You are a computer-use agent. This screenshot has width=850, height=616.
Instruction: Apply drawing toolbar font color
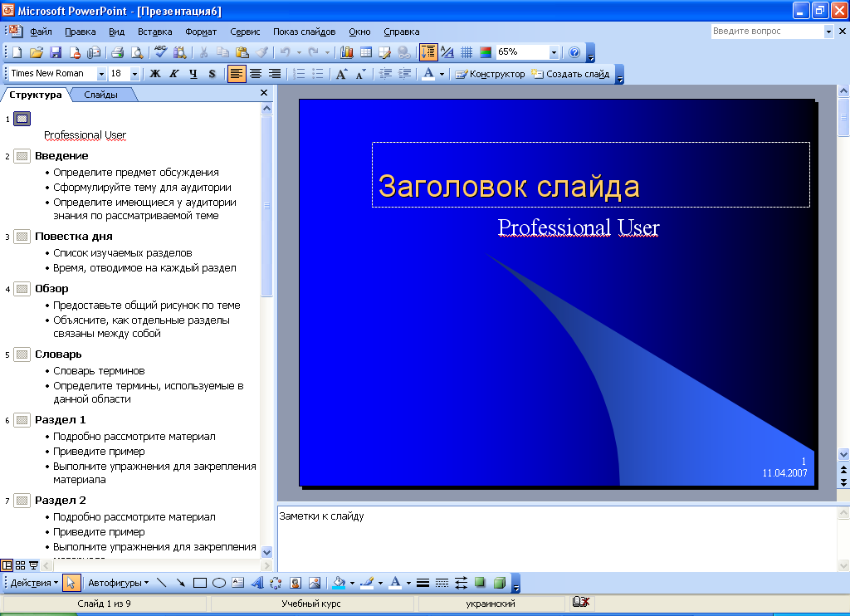coord(396,583)
